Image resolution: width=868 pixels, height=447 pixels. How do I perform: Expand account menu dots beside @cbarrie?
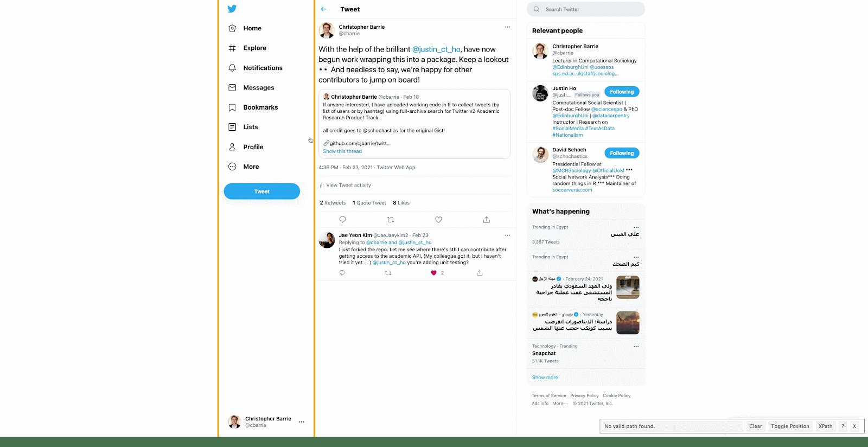tap(302, 422)
